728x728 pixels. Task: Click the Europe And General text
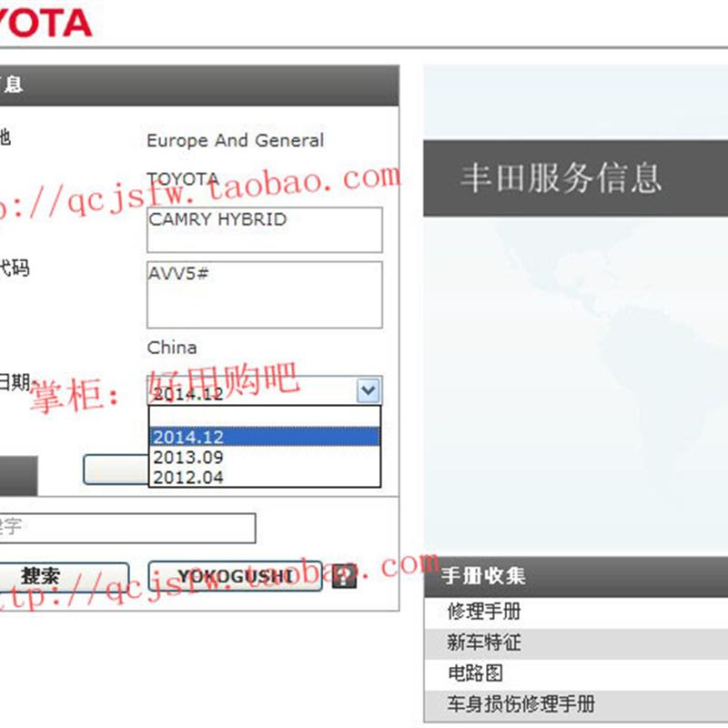pos(235,140)
